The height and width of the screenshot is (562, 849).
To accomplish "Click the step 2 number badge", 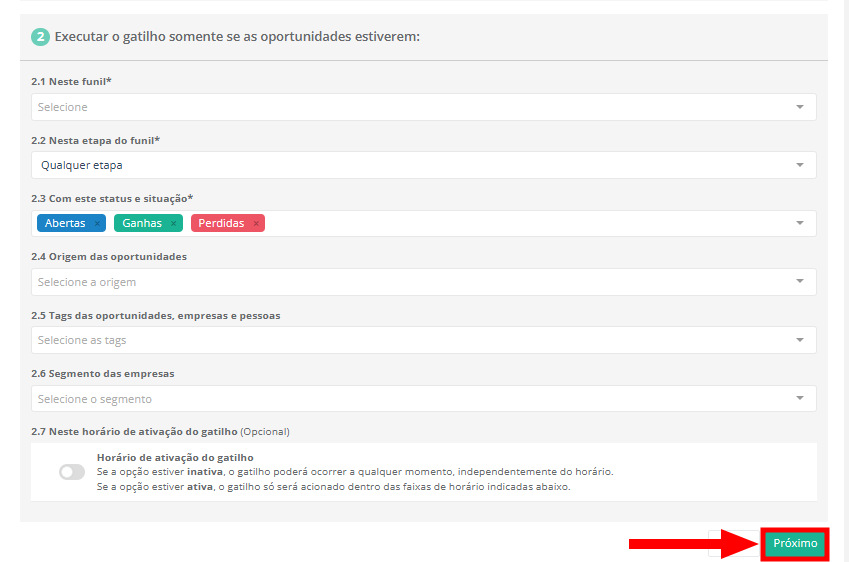I will (40, 37).
